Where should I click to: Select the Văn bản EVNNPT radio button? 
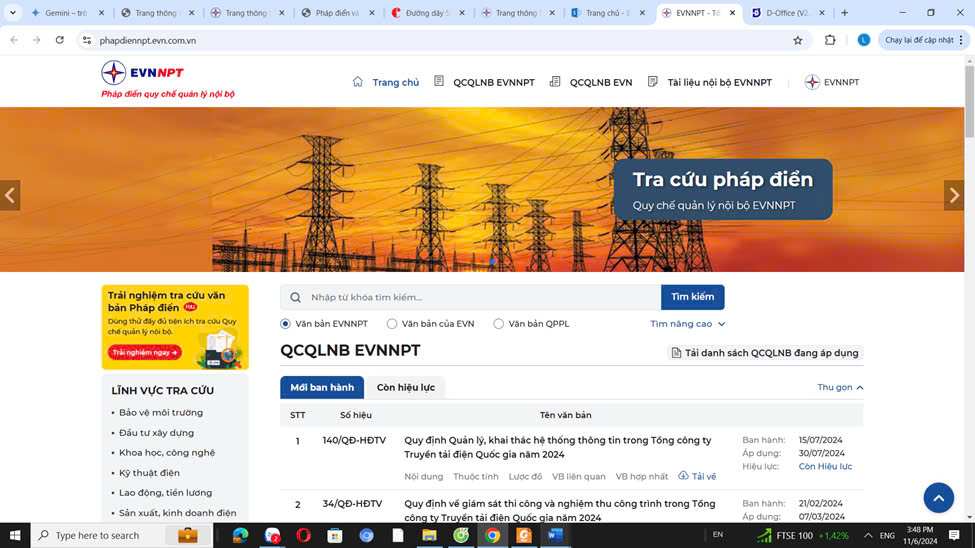tap(285, 323)
